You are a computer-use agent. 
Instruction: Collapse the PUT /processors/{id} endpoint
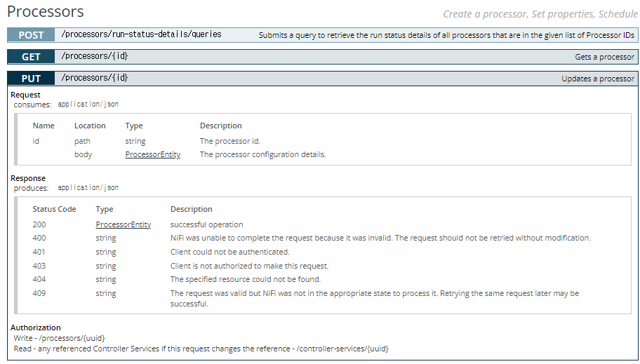point(322,79)
